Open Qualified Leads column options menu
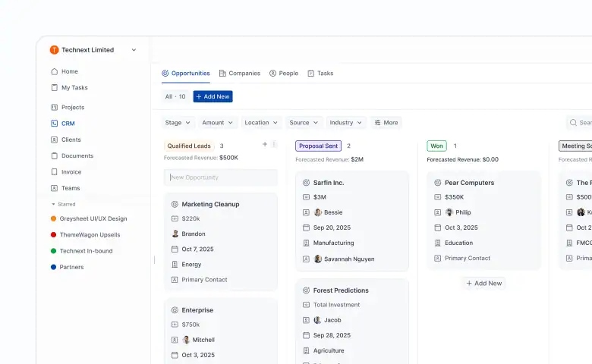This screenshot has width=592, height=364. (x=274, y=144)
